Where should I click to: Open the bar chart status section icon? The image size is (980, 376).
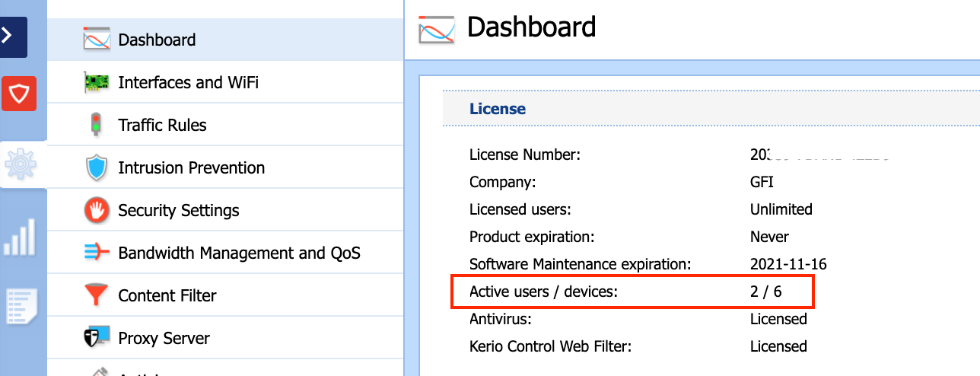[20, 237]
